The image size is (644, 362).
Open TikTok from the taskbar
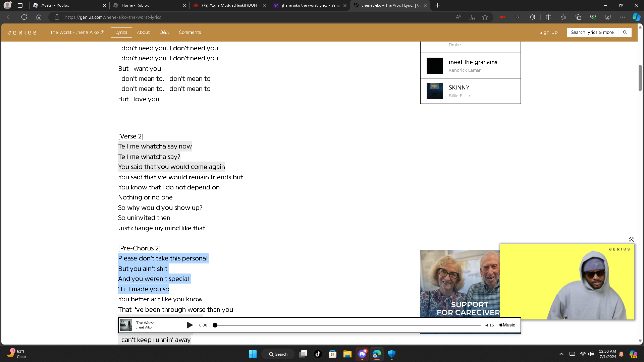coord(318,354)
